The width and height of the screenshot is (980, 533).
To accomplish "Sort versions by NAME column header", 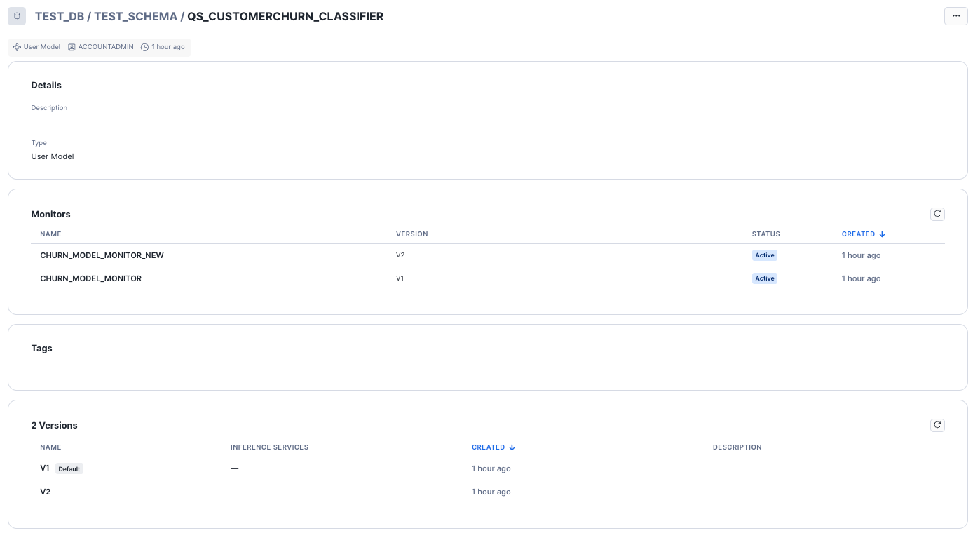I will (x=50, y=447).
